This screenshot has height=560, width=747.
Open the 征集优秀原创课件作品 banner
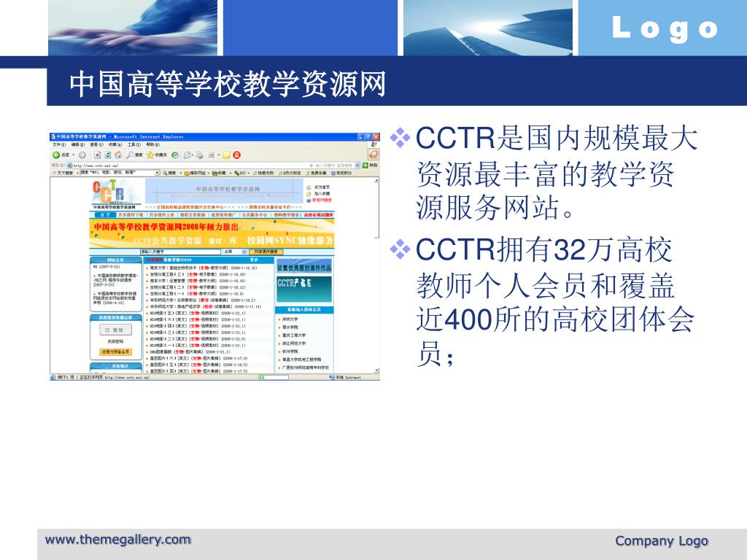coord(304,267)
